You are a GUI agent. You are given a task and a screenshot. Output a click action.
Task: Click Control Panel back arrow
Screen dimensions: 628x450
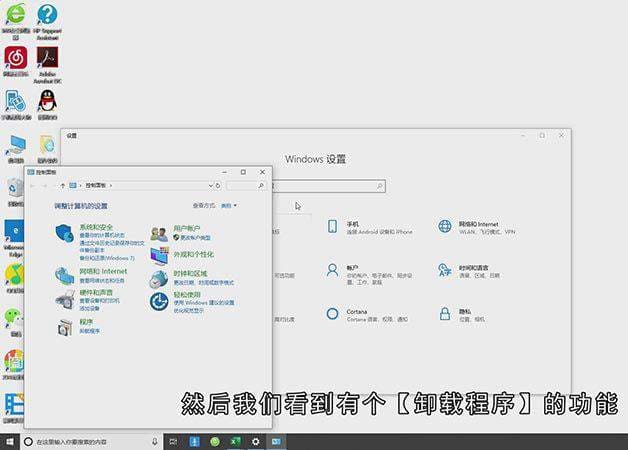[x=33, y=185]
